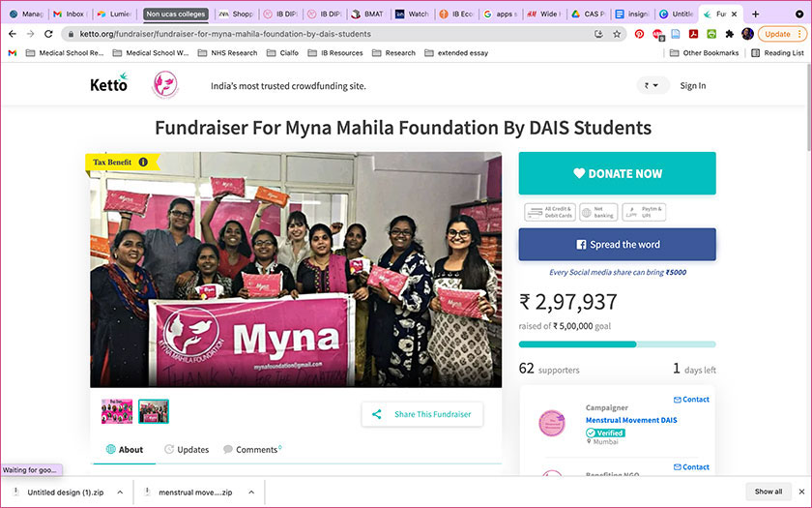Open the Pinterest extension icon
The width and height of the screenshot is (812, 508).
click(x=639, y=34)
